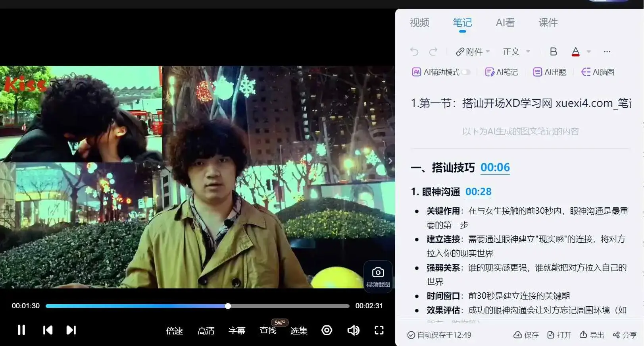Take a video screenshot with 视频截图
The width and height of the screenshot is (644, 346).
pos(378,277)
